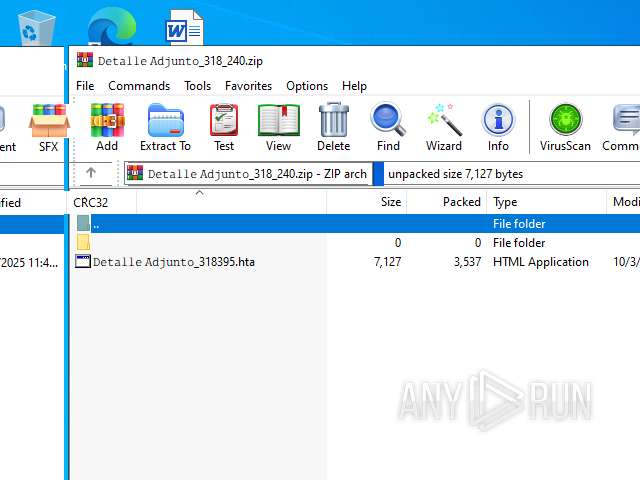The height and width of the screenshot is (480, 640).
Task: Click the 'unpacked size 7,127 bytes' text
Action: (456, 174)
